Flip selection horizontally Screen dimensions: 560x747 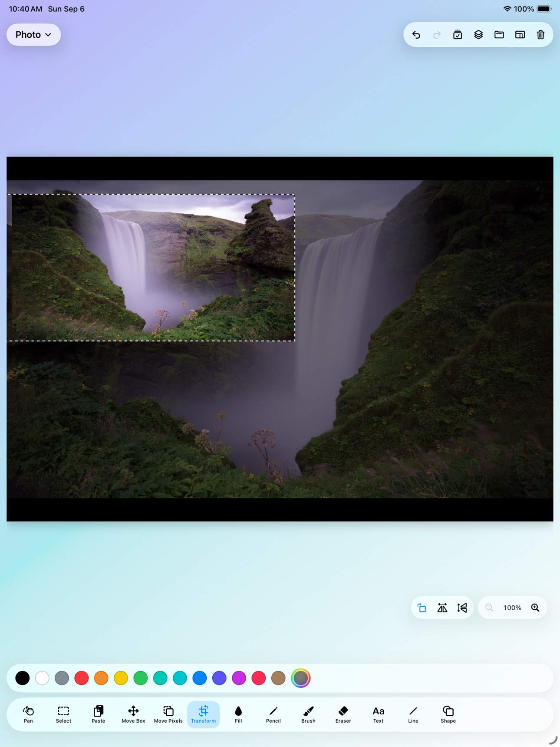click(442, 608)
